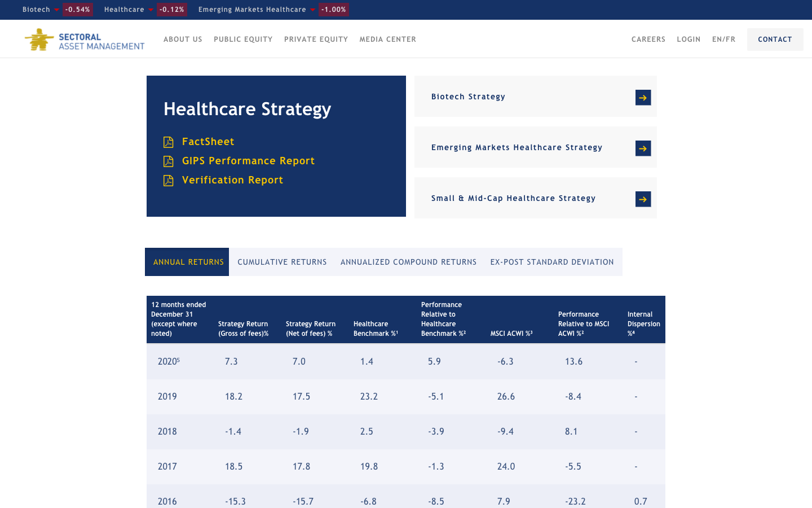Open the FactSheet PDF icon
This screenshot has width=812, height=508.
click(x=168, y=142)
